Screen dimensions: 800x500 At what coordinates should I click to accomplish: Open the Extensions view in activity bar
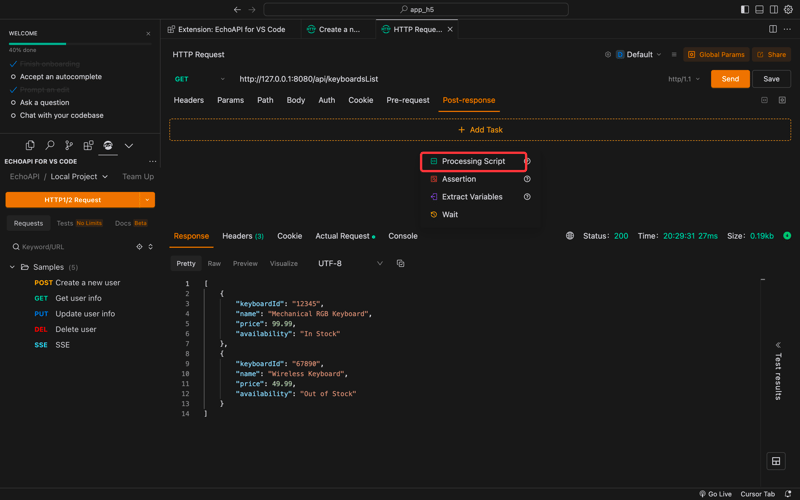[88, 146]
